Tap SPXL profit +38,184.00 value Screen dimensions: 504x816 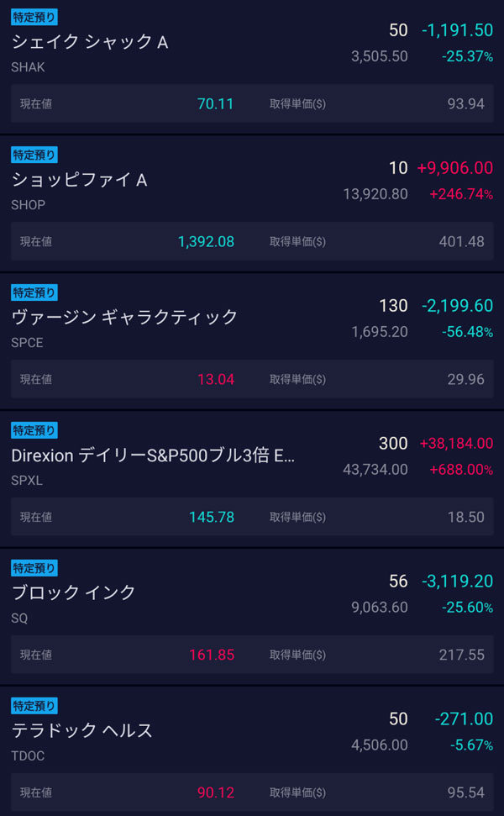pyautogui.click(x=456, y=444)
